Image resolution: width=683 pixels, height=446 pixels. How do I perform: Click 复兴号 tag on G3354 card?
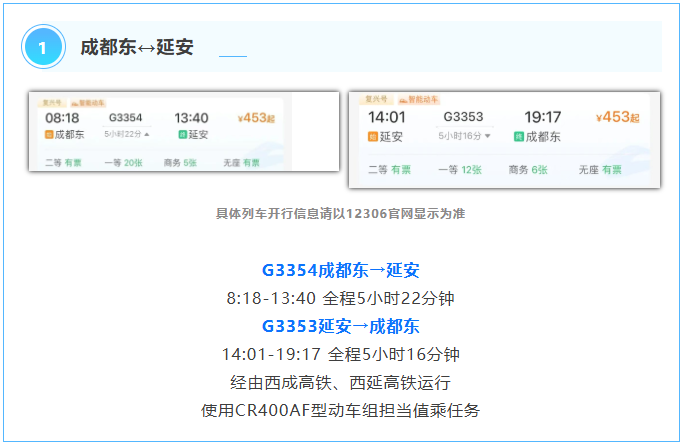51,102
